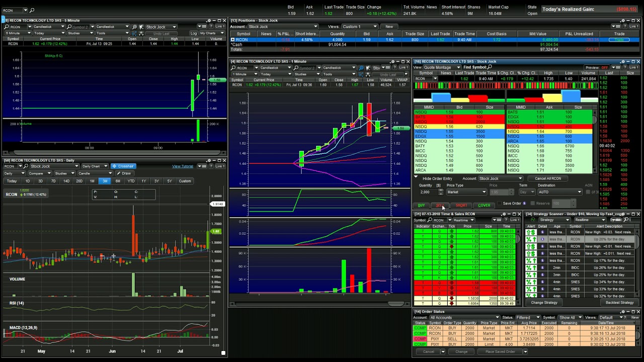Open the View Tutorial link
Screen dimensions: 644x362
click(183, 166)
